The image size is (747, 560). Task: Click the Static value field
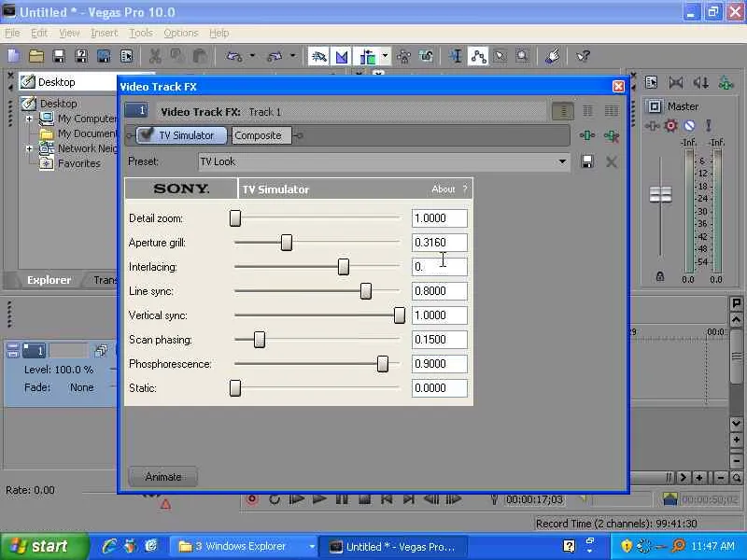439,388
